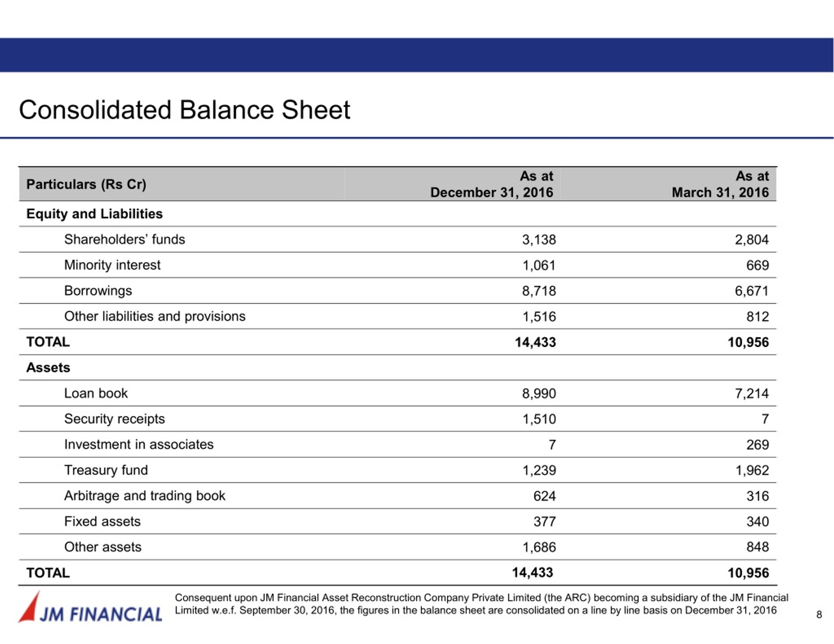Select the 'Security receipts' label
The image size is (834, 644).
(x=115, y=419)
